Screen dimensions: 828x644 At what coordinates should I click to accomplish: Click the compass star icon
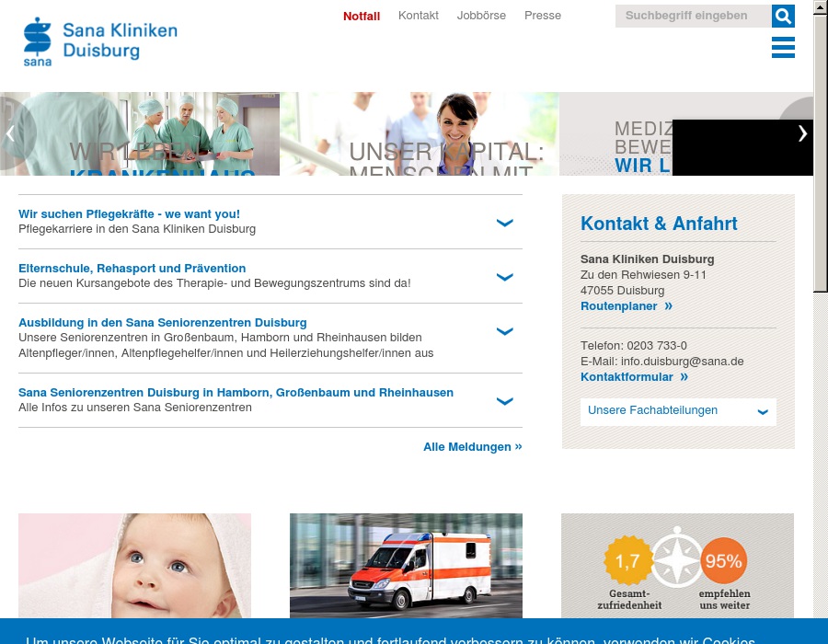point(676,557)
